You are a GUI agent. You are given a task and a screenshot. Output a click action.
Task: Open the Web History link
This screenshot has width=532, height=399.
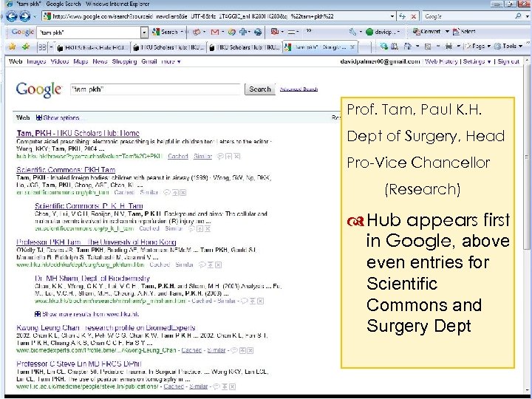tap(441, 61)
